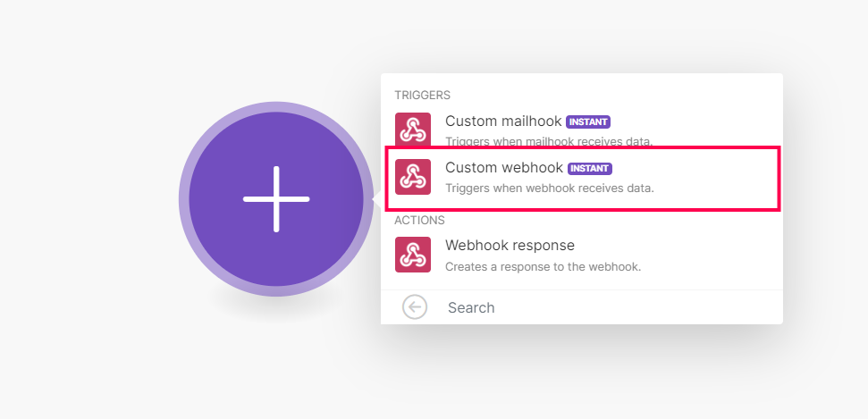Select the Custom mailhook webhook icon
The height and width of the screenshot is (419, 868).
pos(412,130)
